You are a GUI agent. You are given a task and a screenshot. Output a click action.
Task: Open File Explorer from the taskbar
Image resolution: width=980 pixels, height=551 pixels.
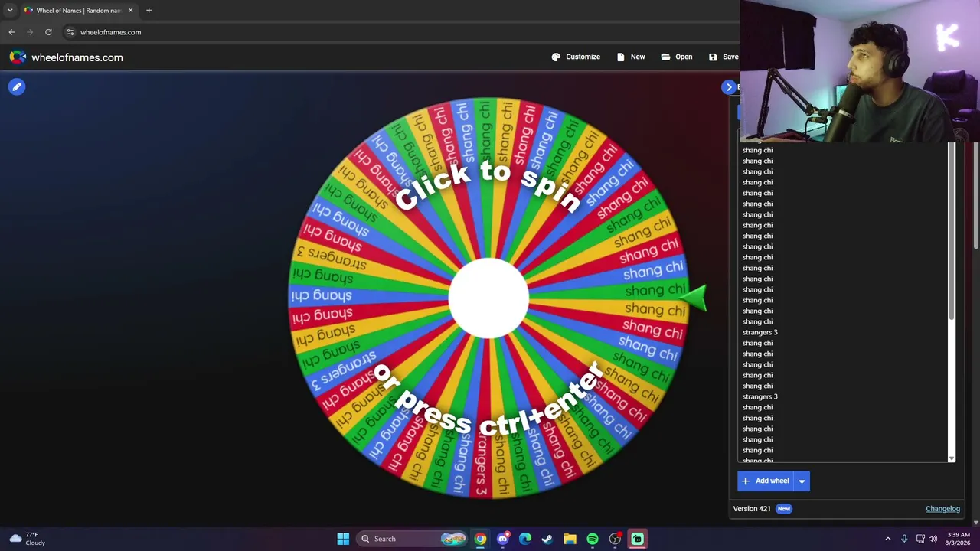[570, 539]
